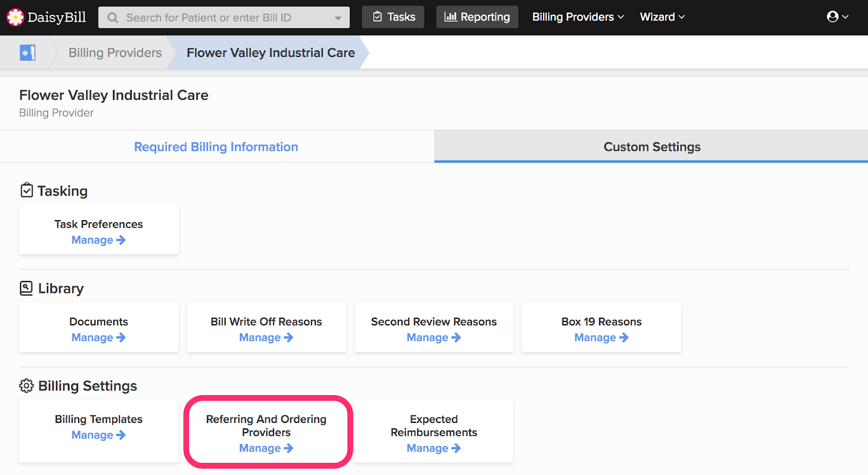Click the Flower Valley Industrial Care heading
The width and height of the screenshot is (868, 475).
(x=114, y=95)
